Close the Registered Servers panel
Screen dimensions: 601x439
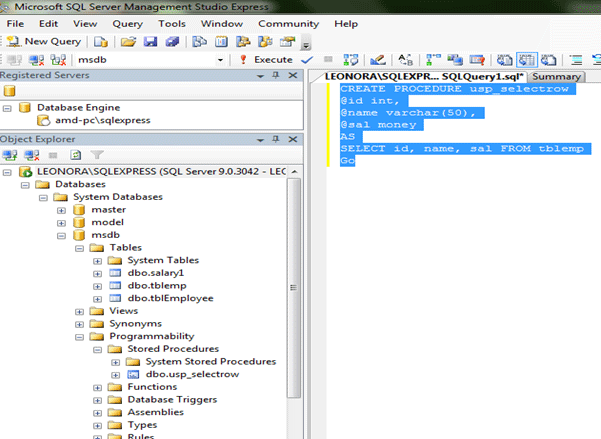[x=293, y=75]
